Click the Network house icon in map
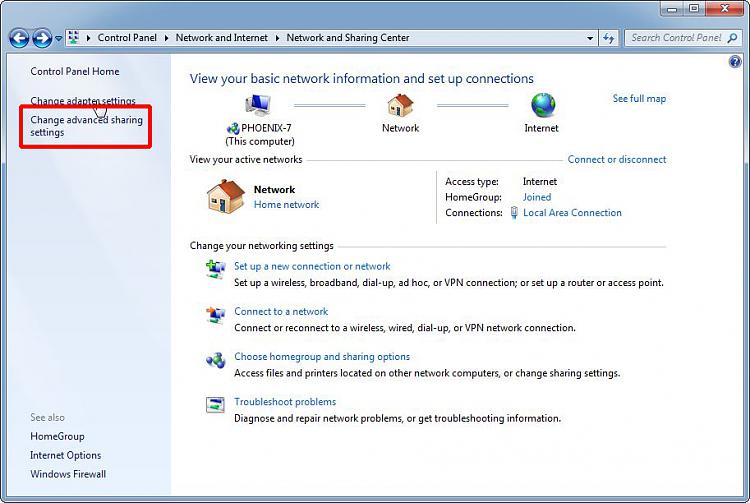750x503 pixels. click(x=400, y=105)
